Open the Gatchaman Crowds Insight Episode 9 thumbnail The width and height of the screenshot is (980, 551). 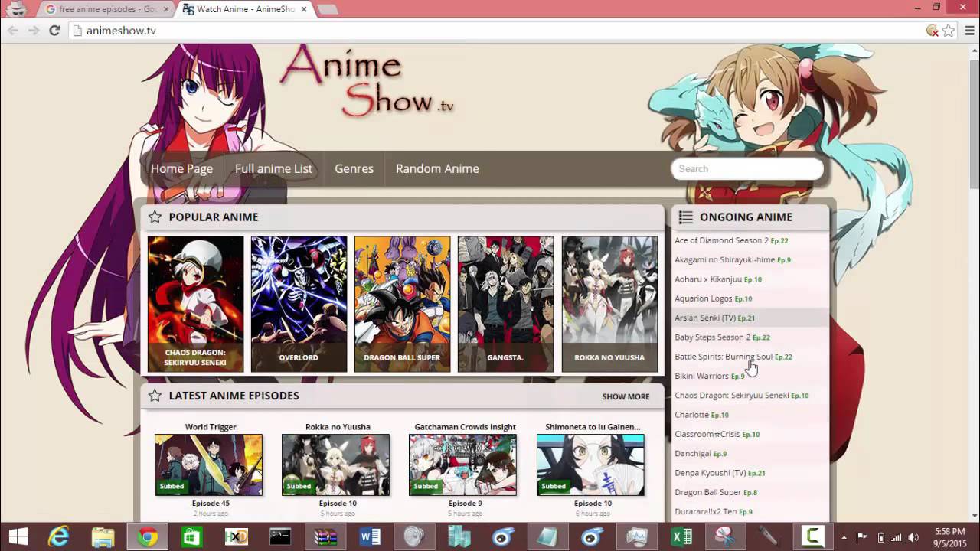462,465
